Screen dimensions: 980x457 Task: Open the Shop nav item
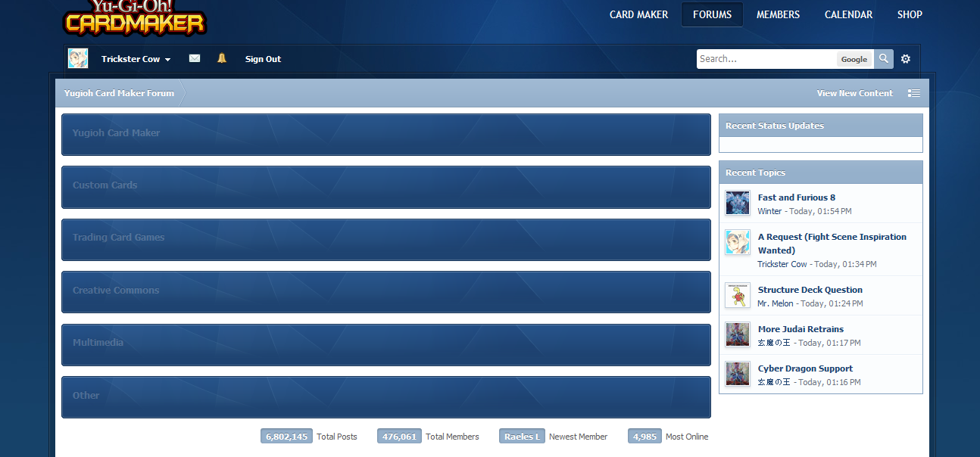coord(910,14)
